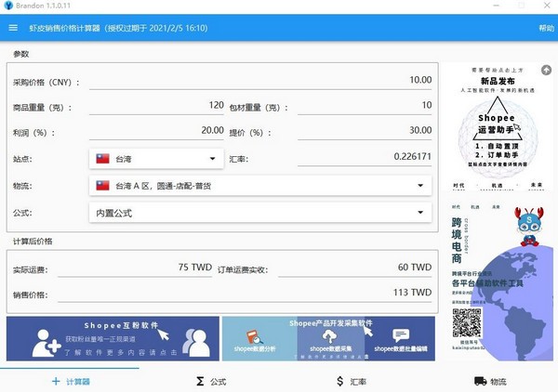Click the QR code in 跨境电商 ad
This screenshot has width=558, height=392.
point(467,322)
